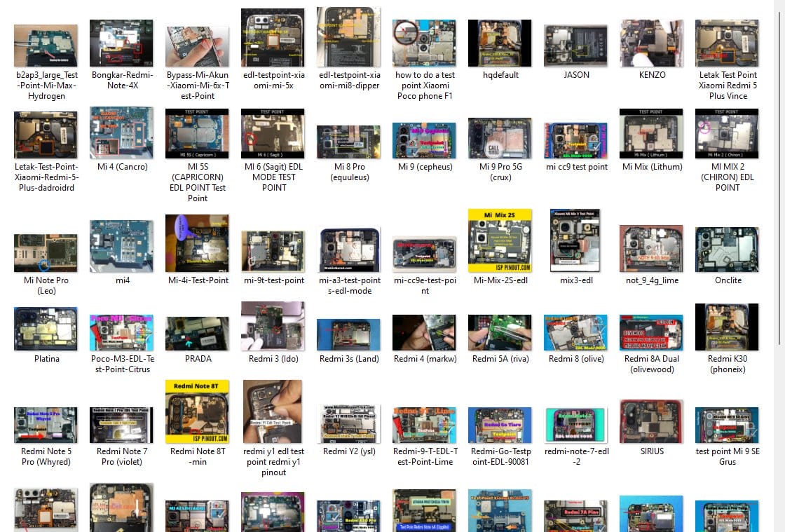Choose the PRADA image file
Viewport: 785px width, 532px height.
click(197, 332)
